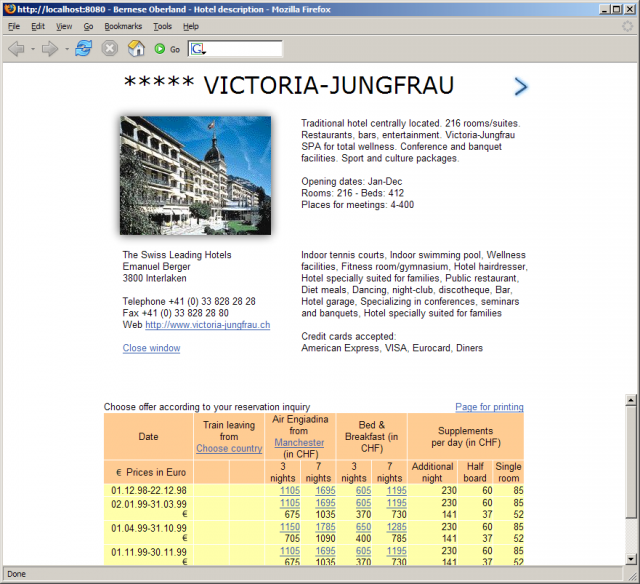Image resolution: width=640 pixels, height=584 pixels.
Task: Click the Back arrow toolbar icon
Action: (16, 49)
